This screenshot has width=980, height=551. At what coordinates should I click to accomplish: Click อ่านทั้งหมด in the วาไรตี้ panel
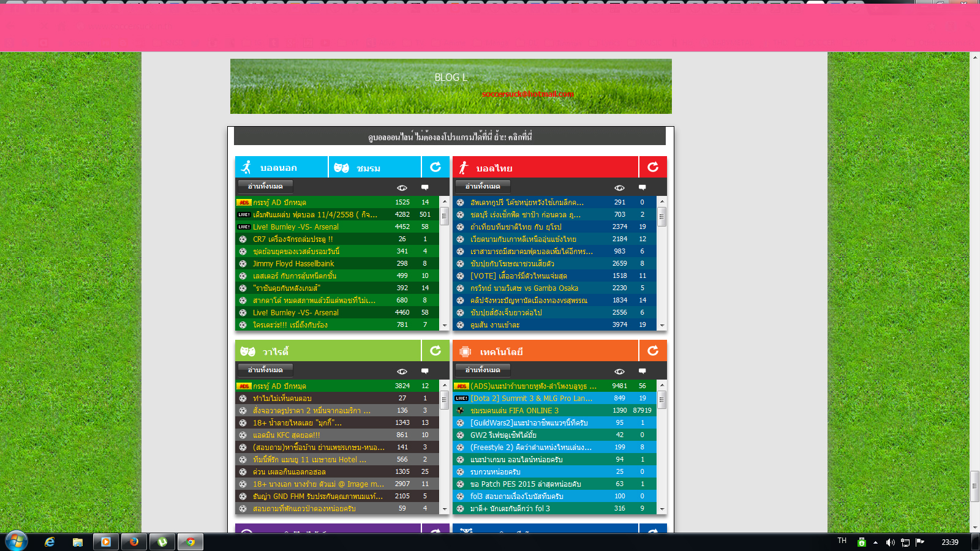(x=265, y=370)
